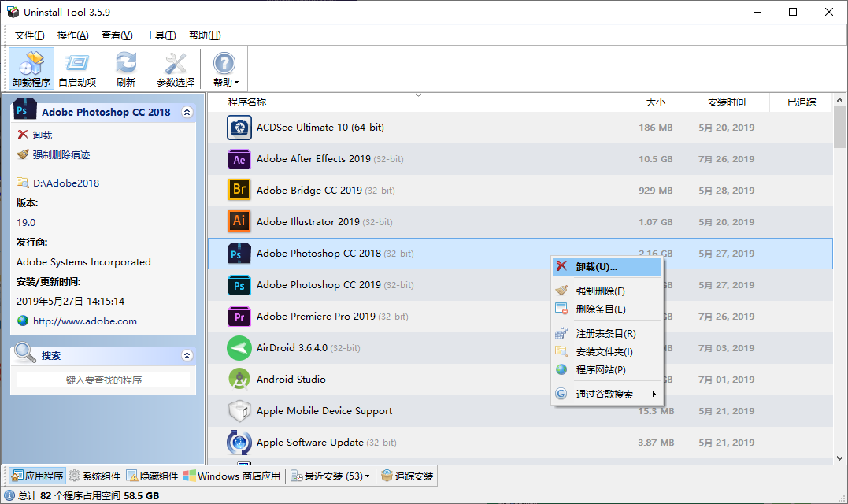The image size is (848, 504).
Task: Click the vertical scrollbar up arrow
Action: pyautogui.click(x=839, y=100)
